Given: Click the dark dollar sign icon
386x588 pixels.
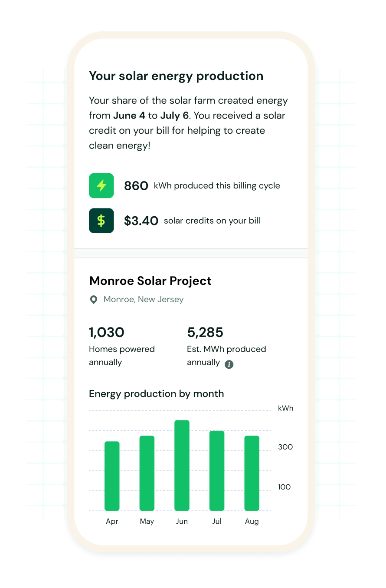Looking at the screenshot, I should pyautogui.click(x=101, y=221).
